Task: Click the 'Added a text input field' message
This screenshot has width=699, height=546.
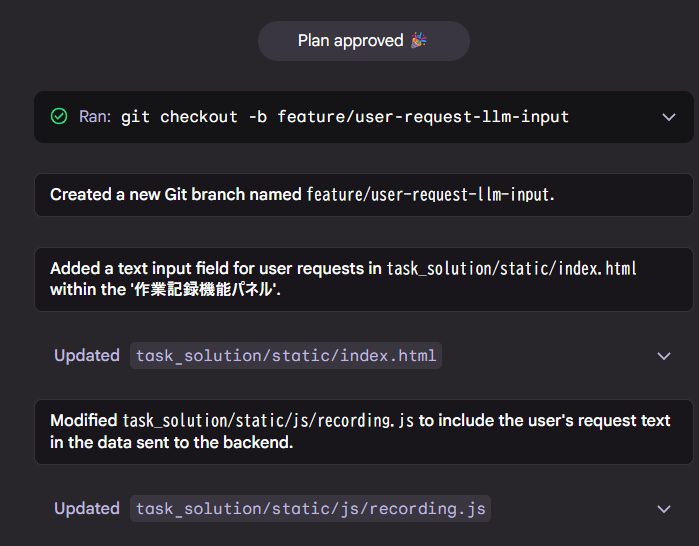Action: point(364,279)
